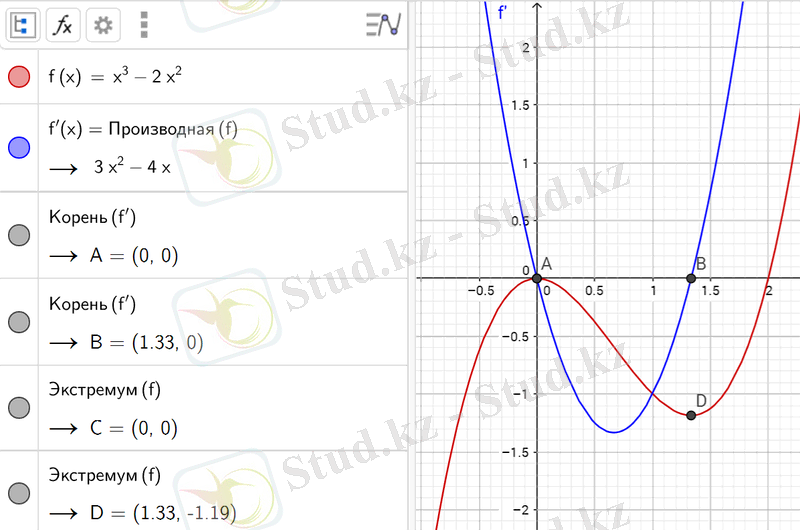Toggle visibility of extremum point D
Screen dimensions: 800x530
(x=19, y=493)
